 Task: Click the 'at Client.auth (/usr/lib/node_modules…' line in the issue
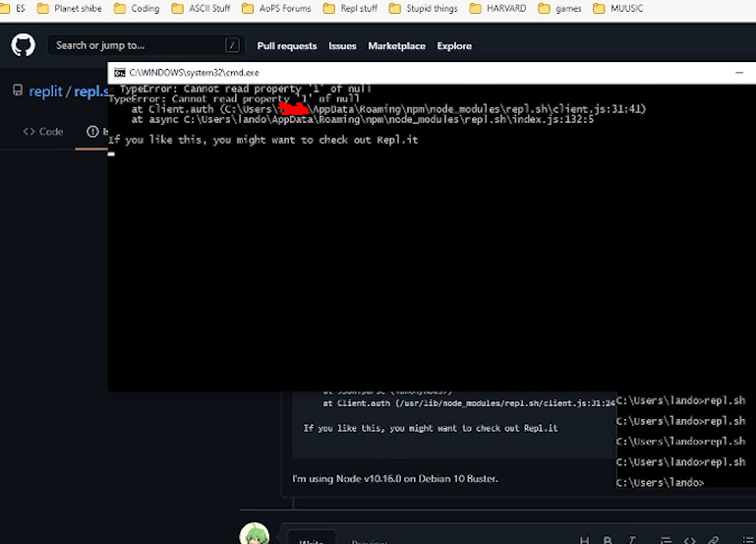click(469, 403)
